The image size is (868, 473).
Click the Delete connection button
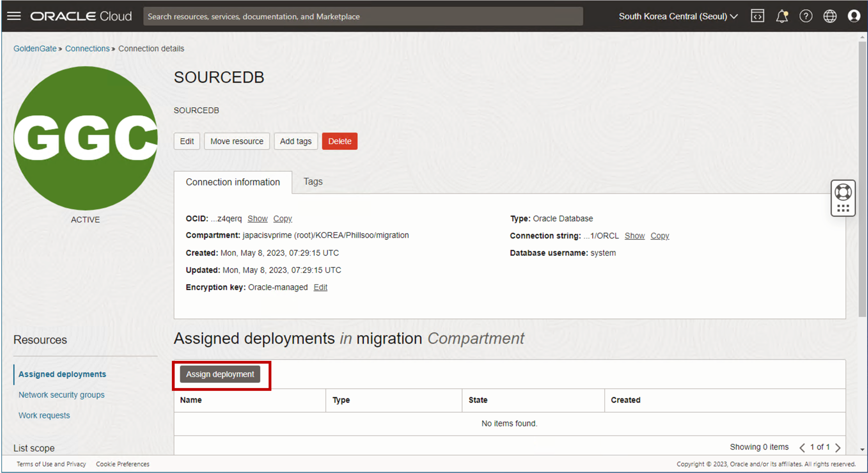tap(339, 141)
